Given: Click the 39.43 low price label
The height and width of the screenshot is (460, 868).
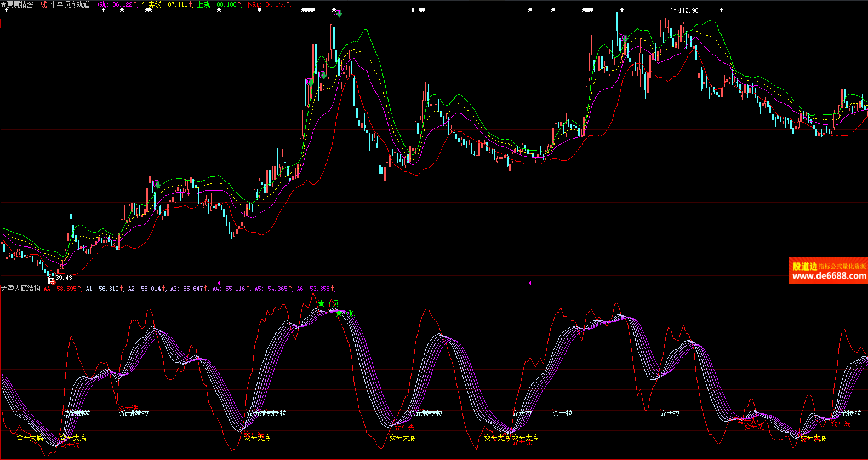Looking at the screenshot, I should pyautogui.click(x=64, y=278).
